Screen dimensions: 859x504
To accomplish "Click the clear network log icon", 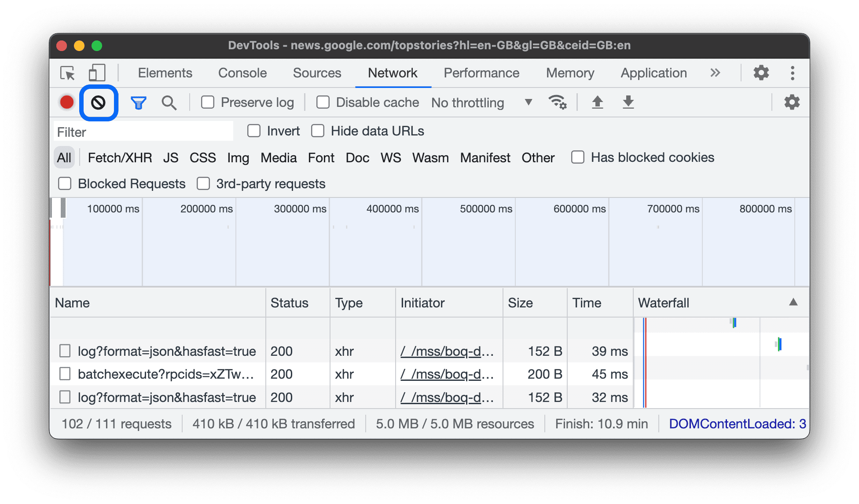I will (97, 102).
